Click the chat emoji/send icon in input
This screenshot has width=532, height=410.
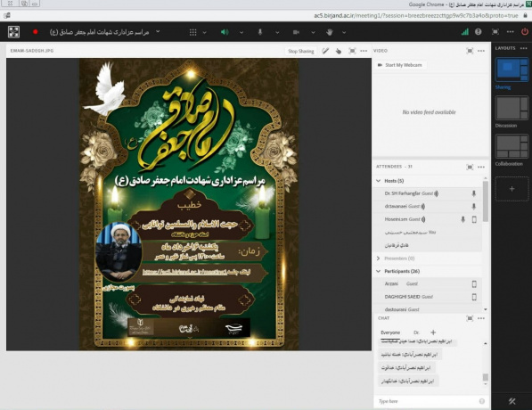pos(482,401)
